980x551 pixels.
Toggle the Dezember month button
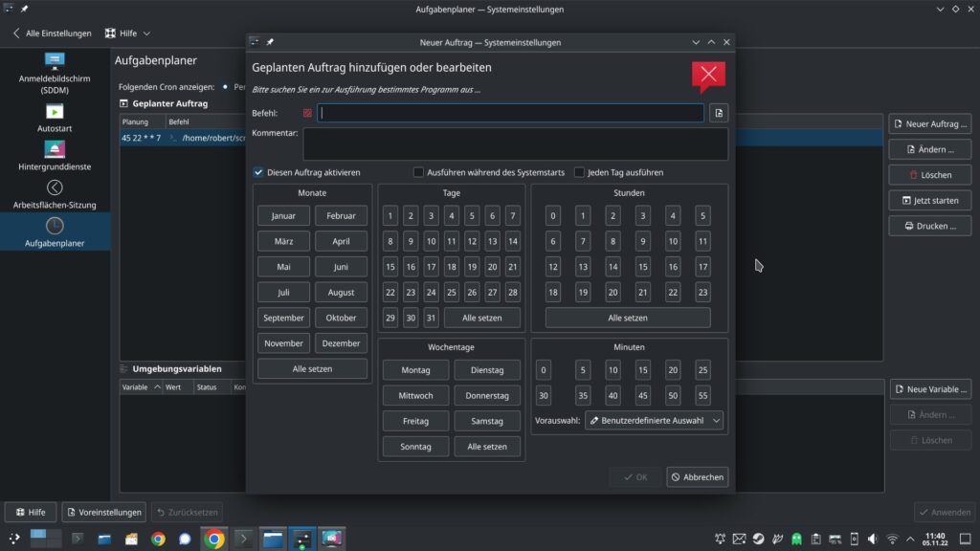341,343
